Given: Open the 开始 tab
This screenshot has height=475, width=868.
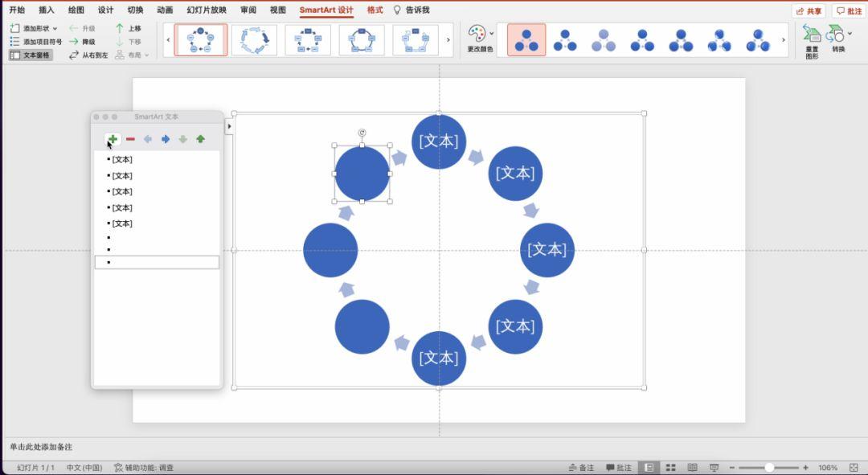Looking at the screenshot, I should pyautogui.click(x=17, y=10).
